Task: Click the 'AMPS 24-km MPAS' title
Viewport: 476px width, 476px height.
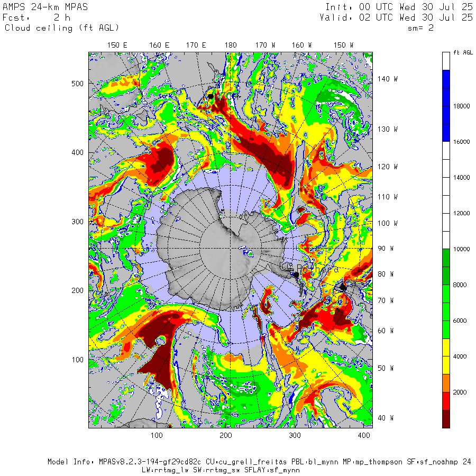Action: pyautogui.click(x=45, y=7)
